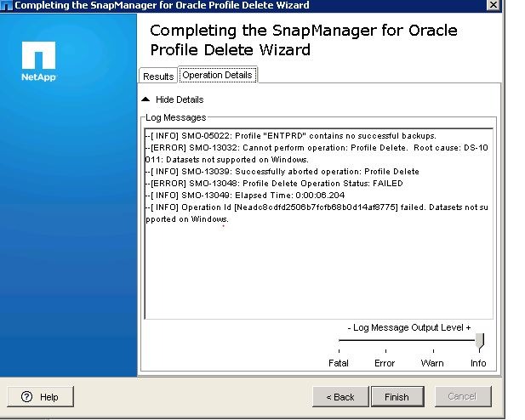Click the Operation Id failed log line
Screen dimensions: 525x420
coord(317,213)
